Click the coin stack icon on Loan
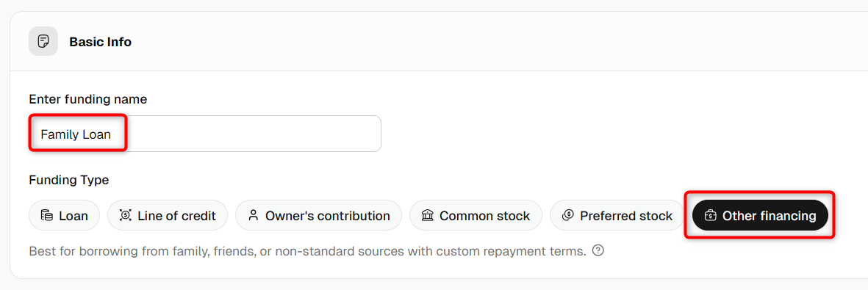The image size is (868, 290). [47, 215]
